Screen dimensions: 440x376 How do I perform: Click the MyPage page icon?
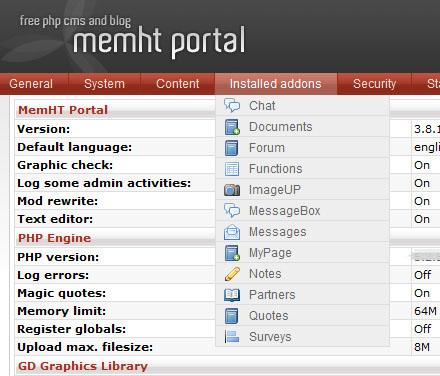[x=232, y=253]
